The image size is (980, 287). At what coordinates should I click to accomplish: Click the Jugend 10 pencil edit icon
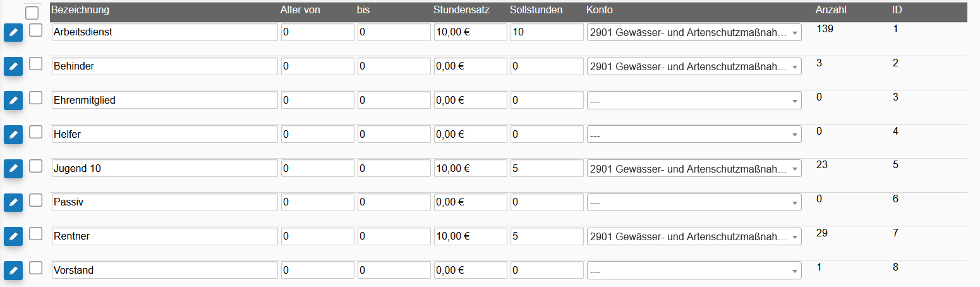[x=13, y=169]
